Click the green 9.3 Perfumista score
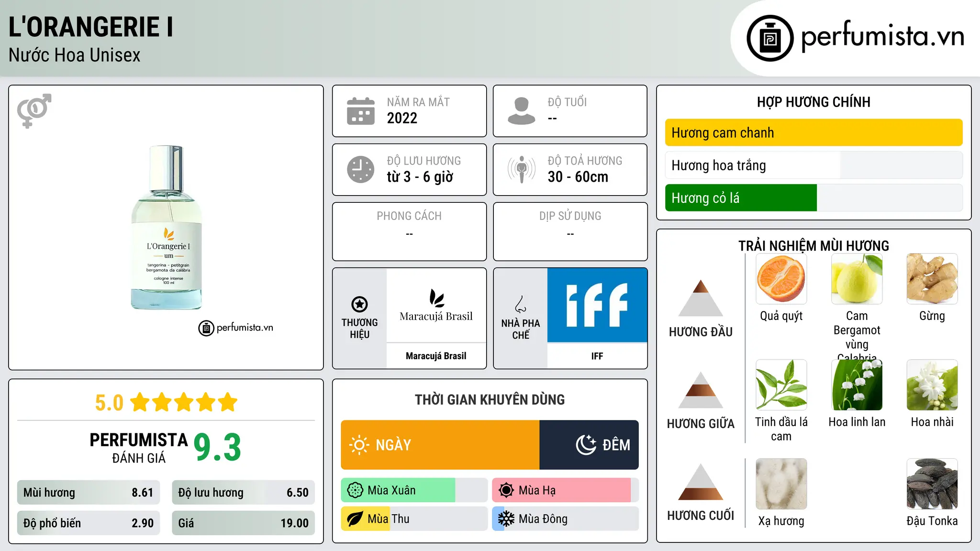980x551 pixels. 217,447
